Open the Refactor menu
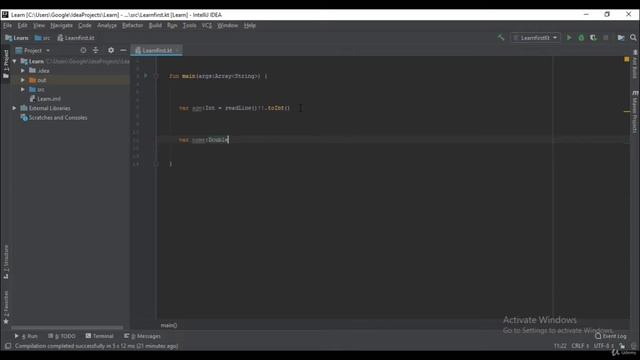This screenshot has height=360, width=640. click(133, 25)
